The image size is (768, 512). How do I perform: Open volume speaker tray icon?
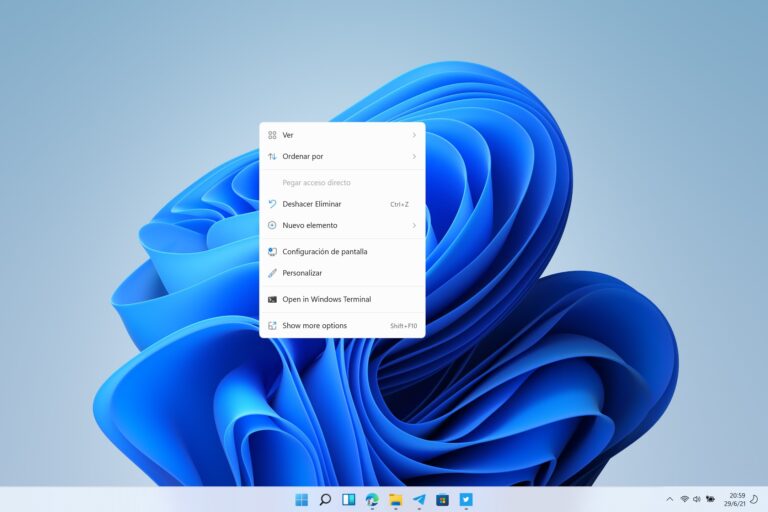tap(697, 499)
